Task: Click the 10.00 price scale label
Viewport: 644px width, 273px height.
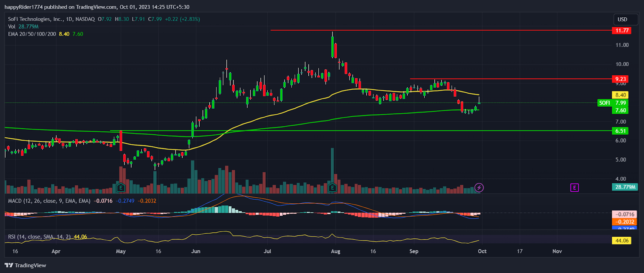Action: pos(622,64)
